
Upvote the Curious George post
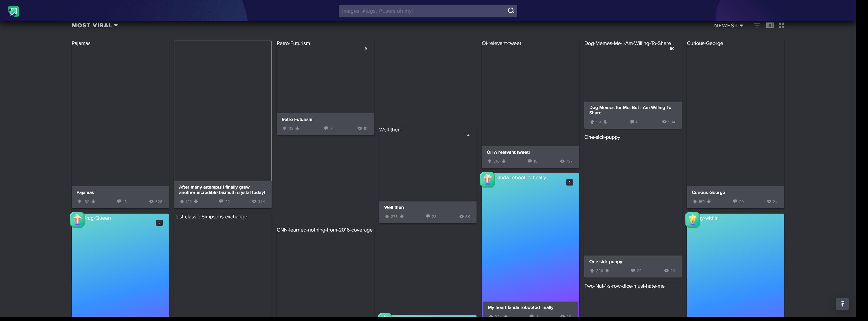(695, 201)
